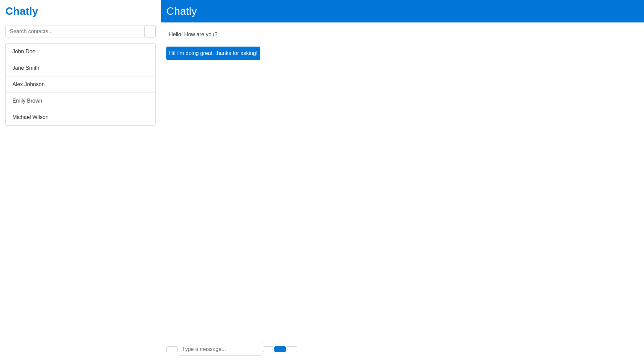This screenshot has width=644, height=362.
Task: Click blank sidebar space below contacts
Action: [x=80, y=235]
